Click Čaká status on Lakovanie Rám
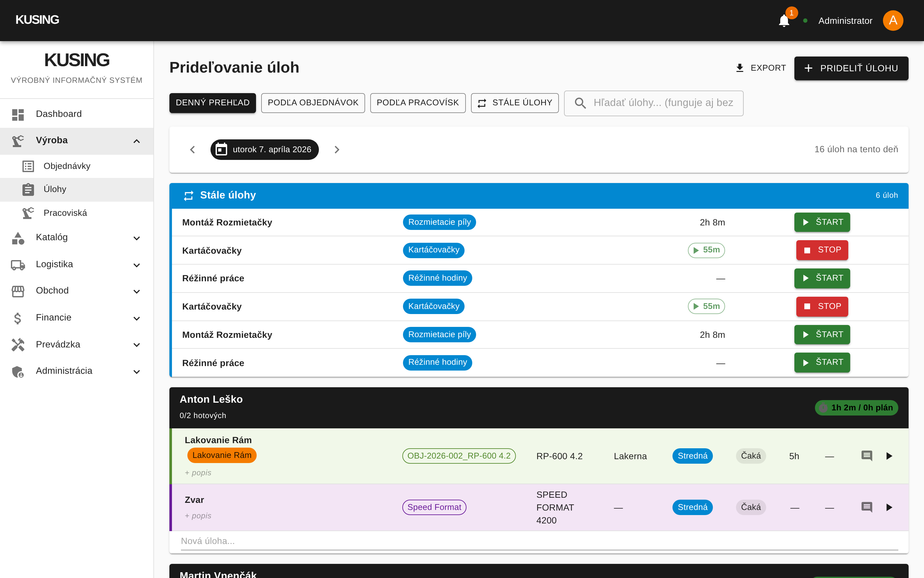This screenshot has height=578, width=924. pos(751,456)
